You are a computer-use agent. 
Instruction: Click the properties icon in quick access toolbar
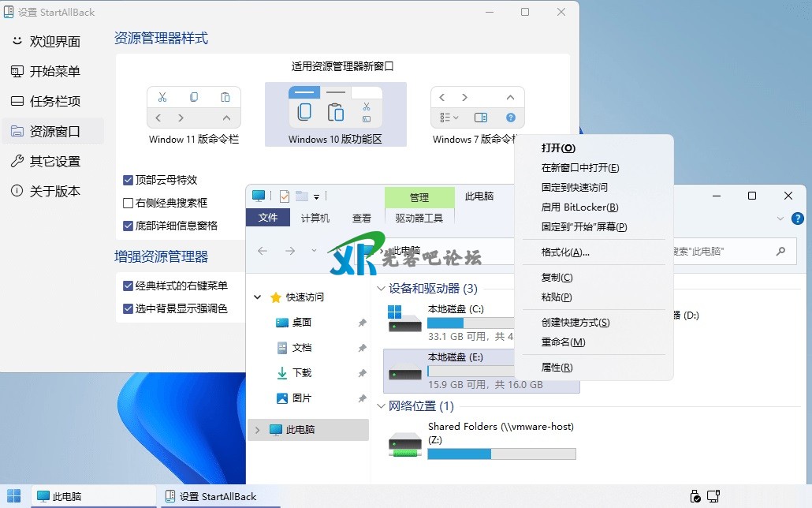(285, 196)
